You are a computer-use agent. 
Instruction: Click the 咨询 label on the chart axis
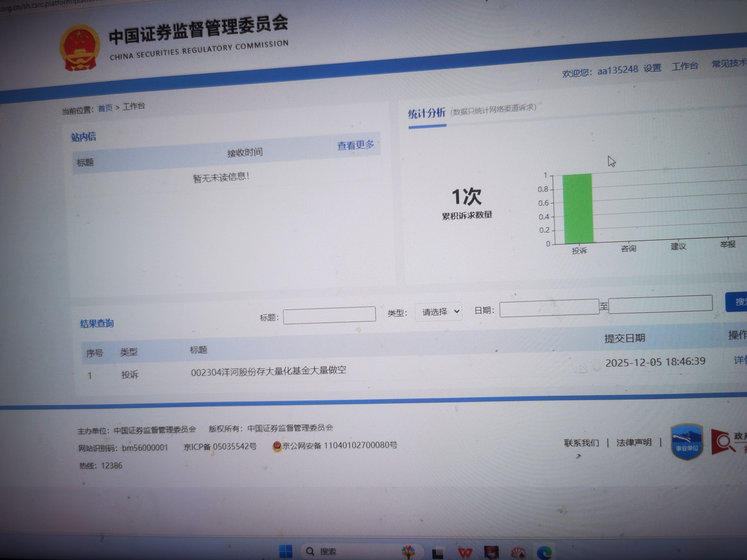pos(628,248)
